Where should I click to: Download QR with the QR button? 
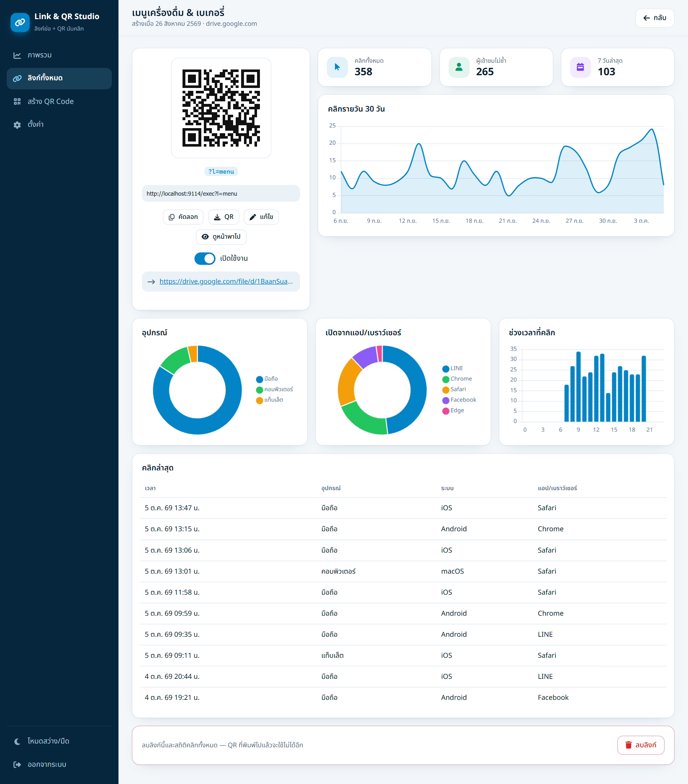coord(224,217)
